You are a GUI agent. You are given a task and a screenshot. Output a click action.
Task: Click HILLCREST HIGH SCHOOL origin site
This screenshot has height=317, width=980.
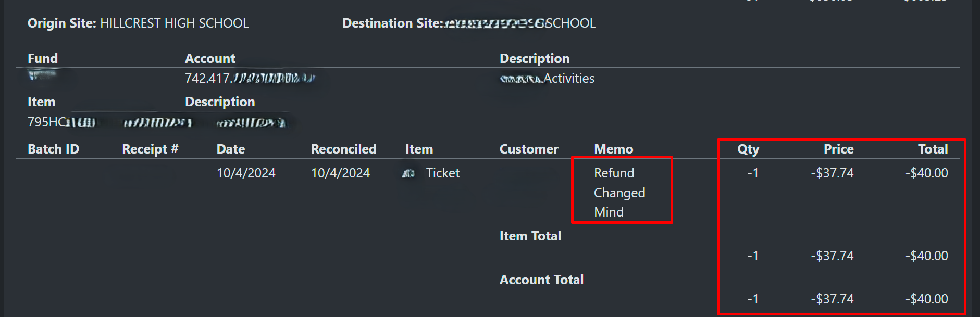(x=175, y=23)
